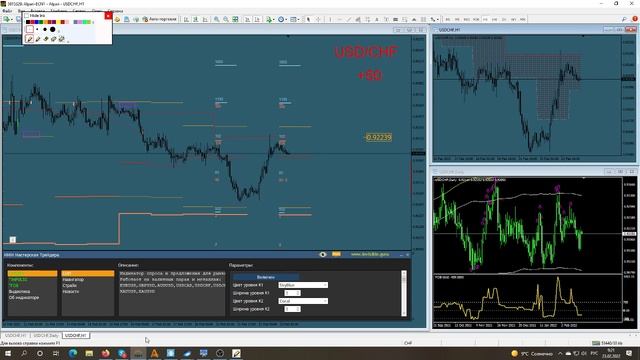Pick the yellow ink color swatch

click(58, 22)
